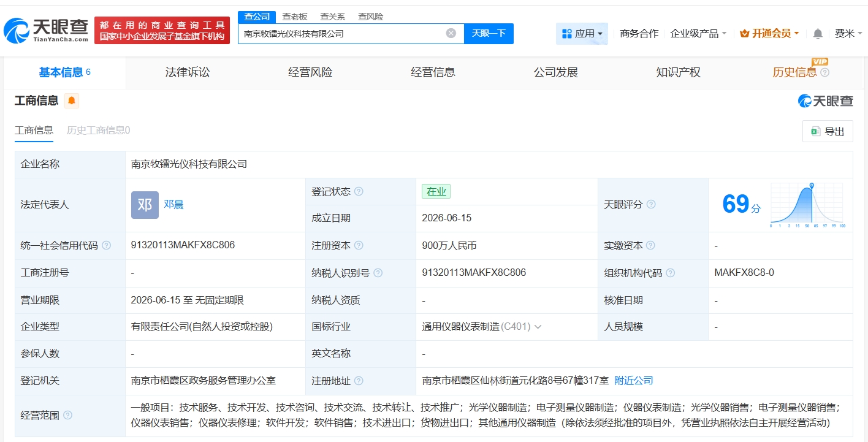868x442 pixels.
Task: Expand 通用仪器仪表制造 industry chevron
Action: click(x=538, y=327)
